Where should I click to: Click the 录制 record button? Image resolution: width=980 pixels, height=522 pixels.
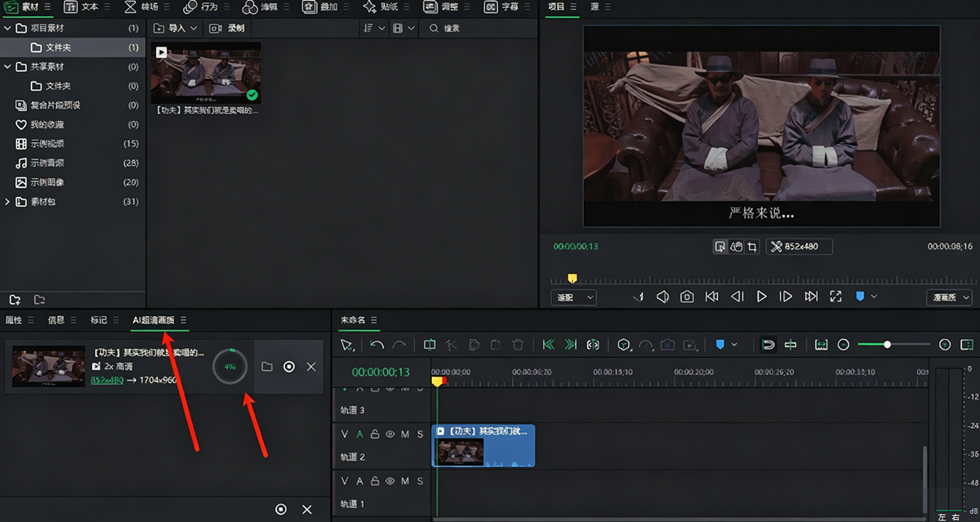[228, 28]
